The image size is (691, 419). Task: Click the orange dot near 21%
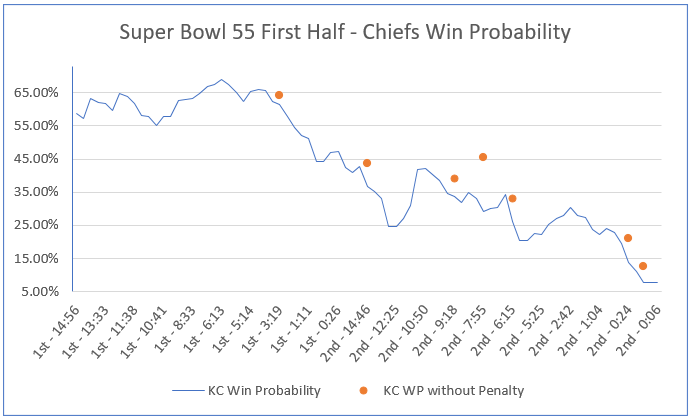click(x=628, y=238)
